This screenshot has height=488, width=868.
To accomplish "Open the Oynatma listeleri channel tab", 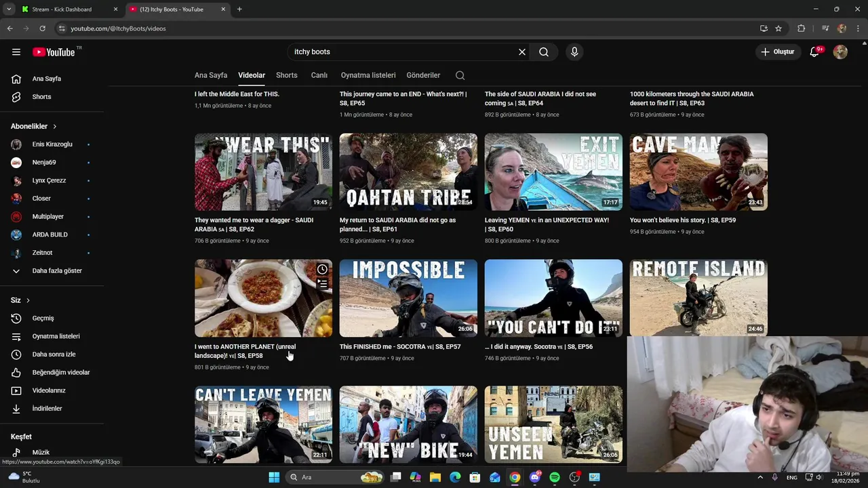I will pos(368,75).
